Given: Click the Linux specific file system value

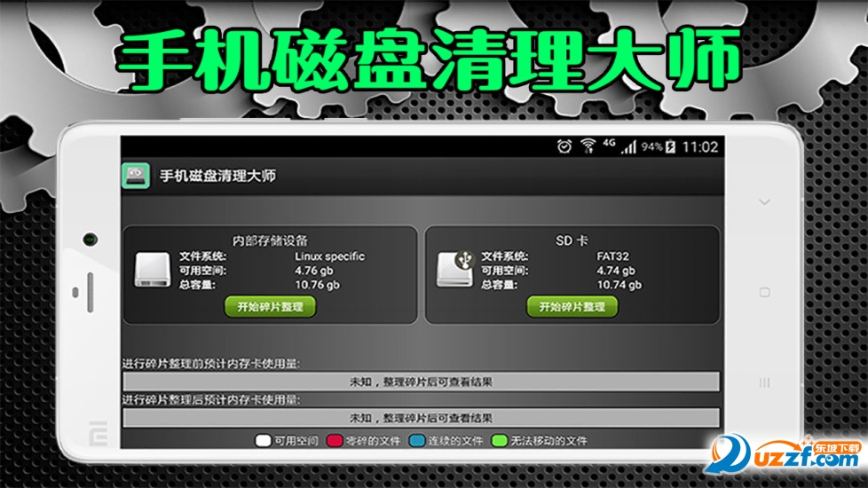Looking at the screenshot, I should point(329,256).
